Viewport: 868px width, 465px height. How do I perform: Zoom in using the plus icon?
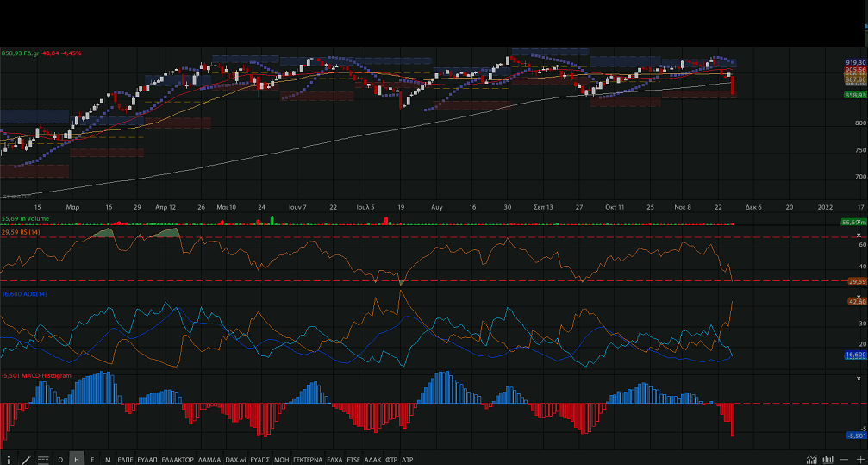click(x=859, y=459)
